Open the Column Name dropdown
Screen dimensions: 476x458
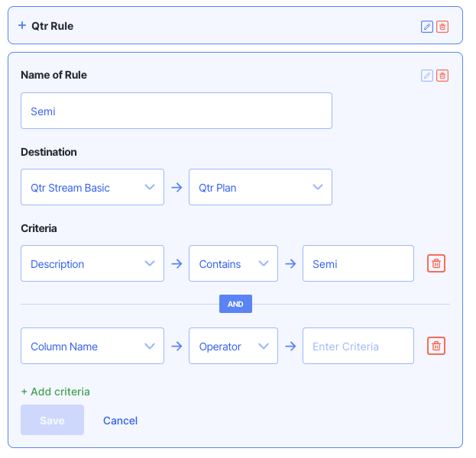click(92, 346)
